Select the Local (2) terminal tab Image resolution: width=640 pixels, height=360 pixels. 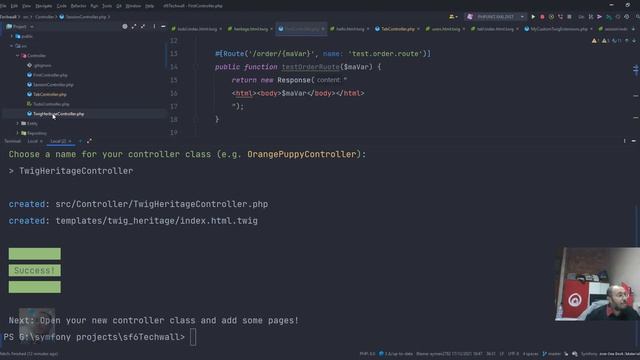(60, 141)
